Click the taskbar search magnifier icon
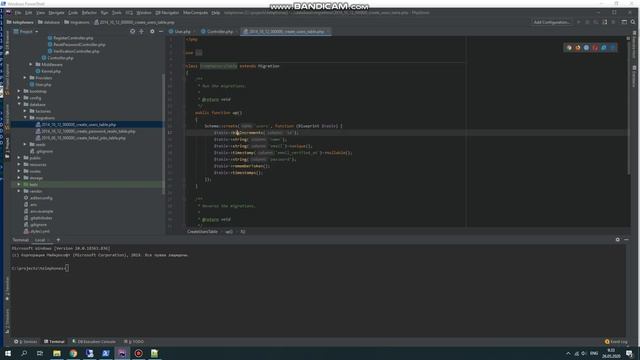The width and height of the screenshot is (640, 360). click(24, 353)
